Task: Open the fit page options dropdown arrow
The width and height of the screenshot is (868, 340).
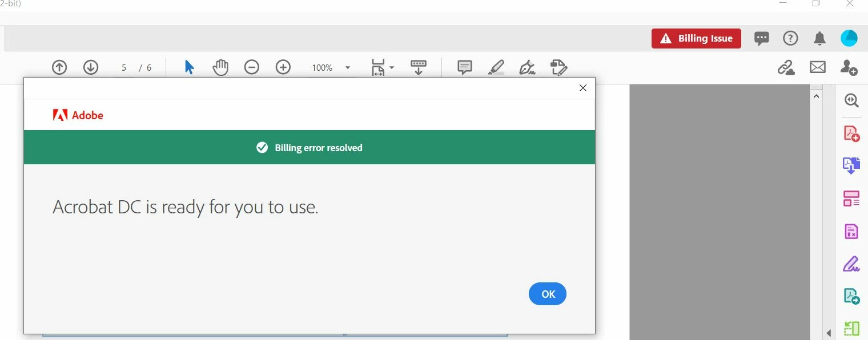Action: pyautogui.click(x=392, y=67)
